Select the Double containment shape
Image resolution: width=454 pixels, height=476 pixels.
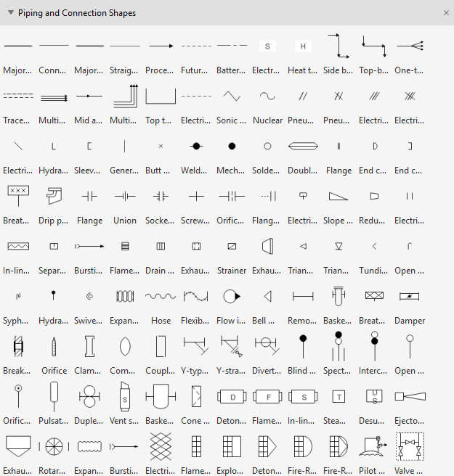(x=303, y=147)
